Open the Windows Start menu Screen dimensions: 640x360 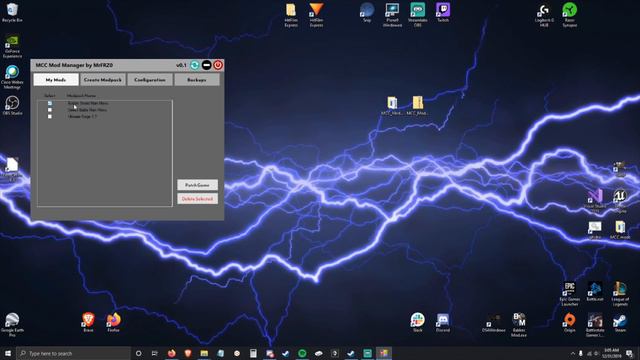pyautogui.click(x=8, y=353)
